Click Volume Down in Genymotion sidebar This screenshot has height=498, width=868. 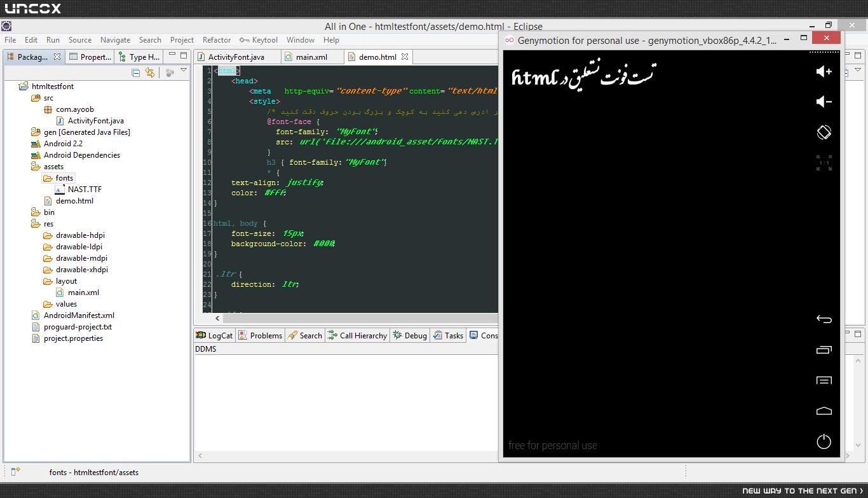[x=824, y=102]
